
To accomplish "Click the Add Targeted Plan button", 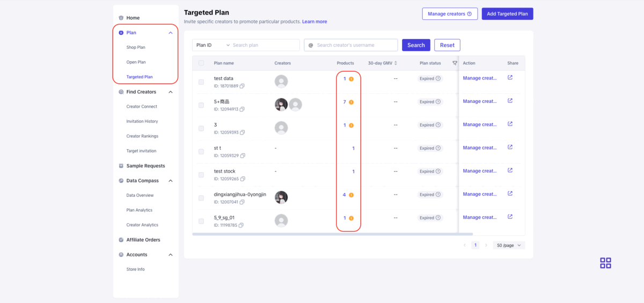I will point(507,14).
